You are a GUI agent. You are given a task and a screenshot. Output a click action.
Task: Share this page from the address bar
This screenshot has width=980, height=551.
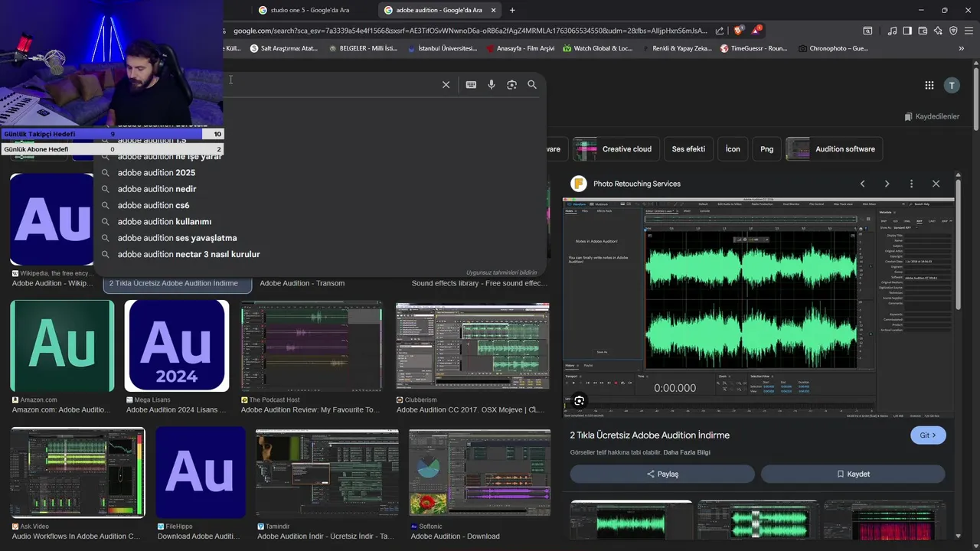[720, 31]
